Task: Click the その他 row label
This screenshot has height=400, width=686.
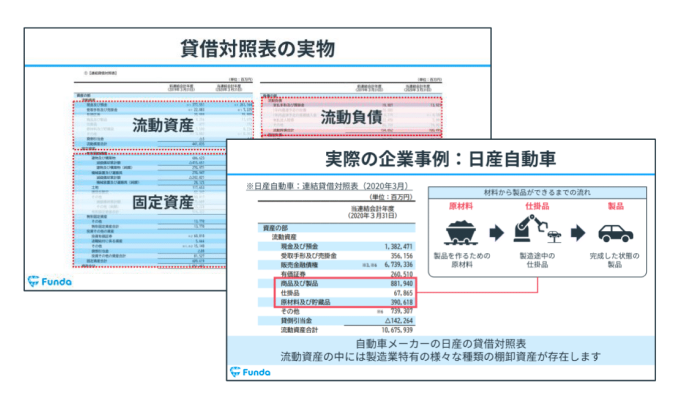Action: pos(290,312)
